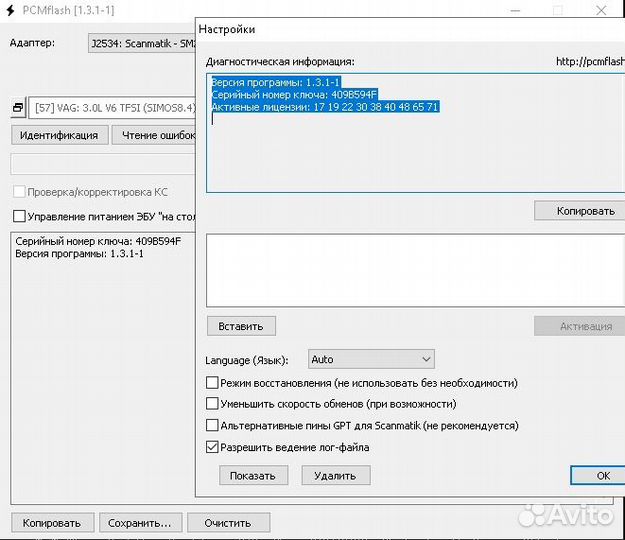625x540 pixels.
Task: Click Серийный номер ключа line in main log
Action: click(98, 241)
